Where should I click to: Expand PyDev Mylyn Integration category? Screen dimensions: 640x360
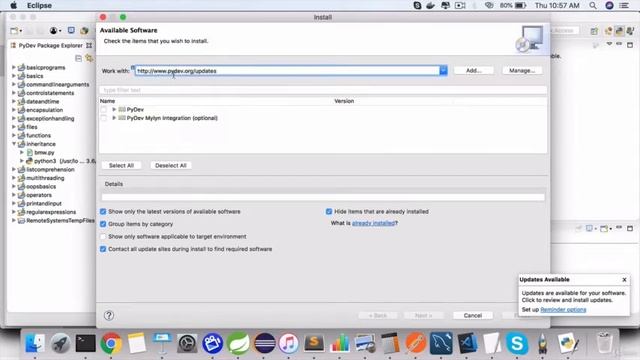(x=114, y=118)
